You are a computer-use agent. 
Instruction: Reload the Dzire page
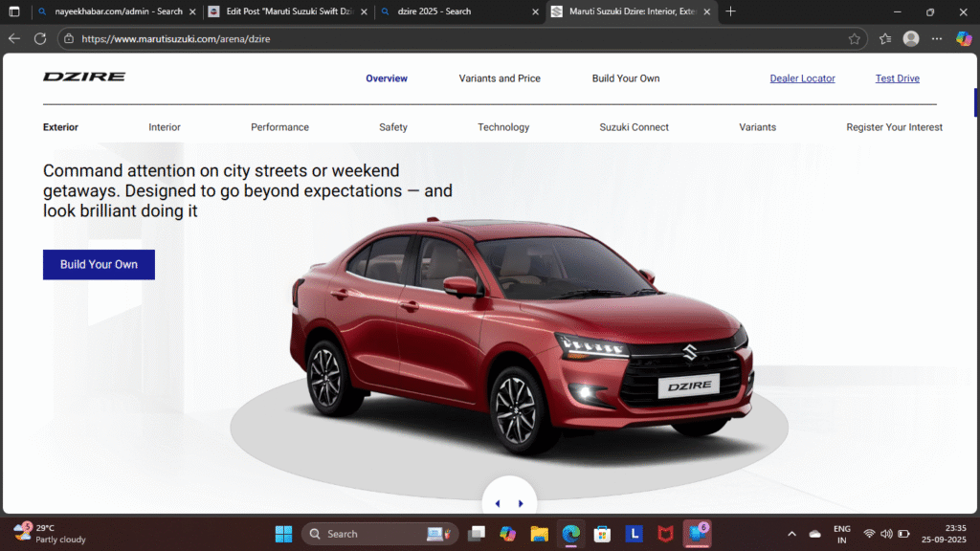[x=39, y=38]
